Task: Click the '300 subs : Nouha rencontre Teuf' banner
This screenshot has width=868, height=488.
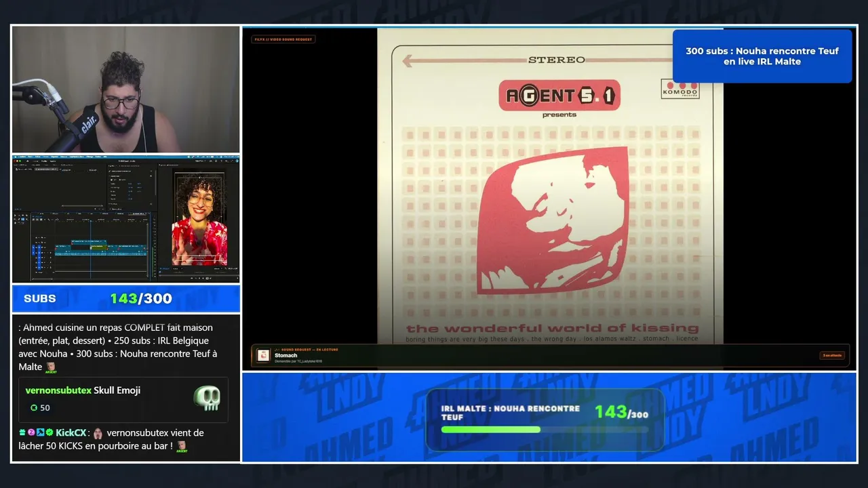Action: point(762,56)
